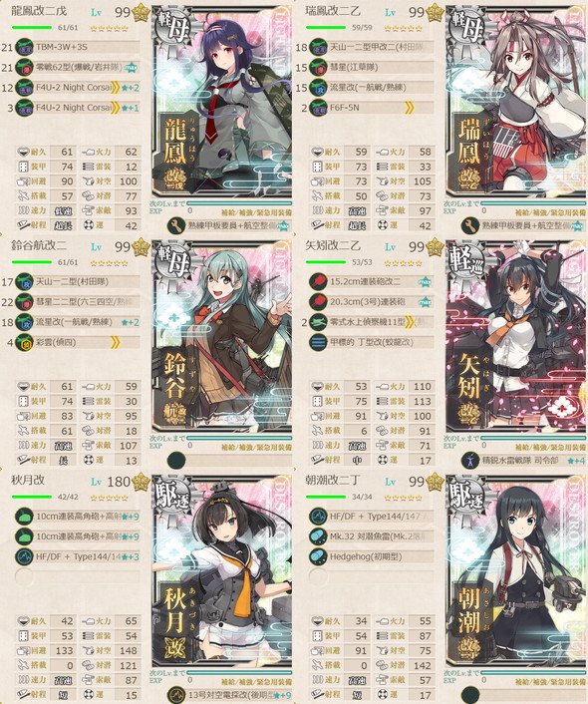This screenshot has height=704, width=588.
Task: Click 龍鳳's 熟練甲板要員 wrench icon
Action: point(176,225)
